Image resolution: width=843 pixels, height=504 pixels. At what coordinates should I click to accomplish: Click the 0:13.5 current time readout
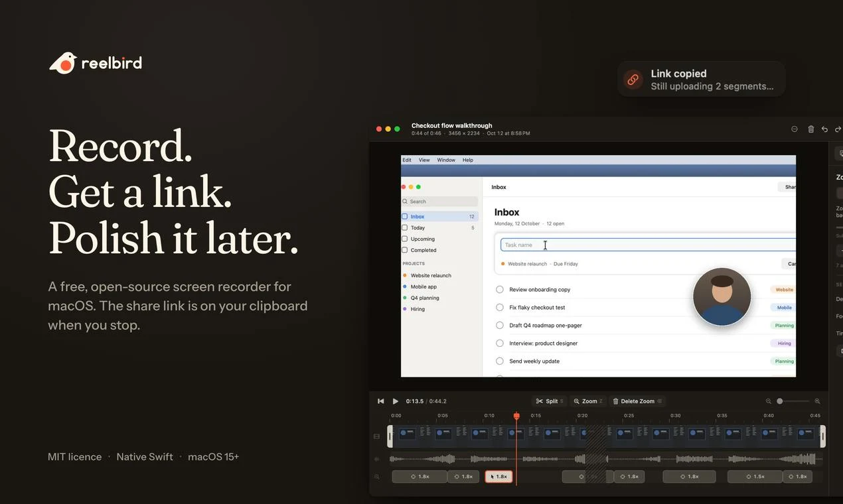click(x=415, y=401)
